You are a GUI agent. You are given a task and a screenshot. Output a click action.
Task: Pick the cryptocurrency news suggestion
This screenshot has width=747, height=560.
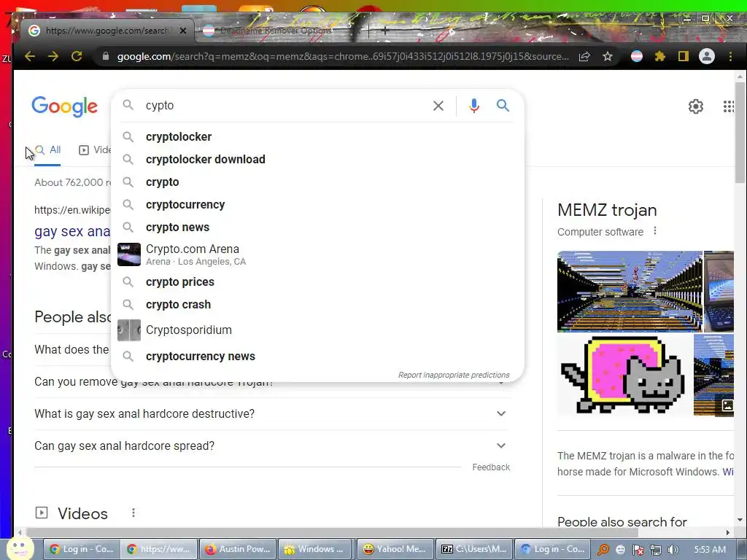click(x=317, y=356)
